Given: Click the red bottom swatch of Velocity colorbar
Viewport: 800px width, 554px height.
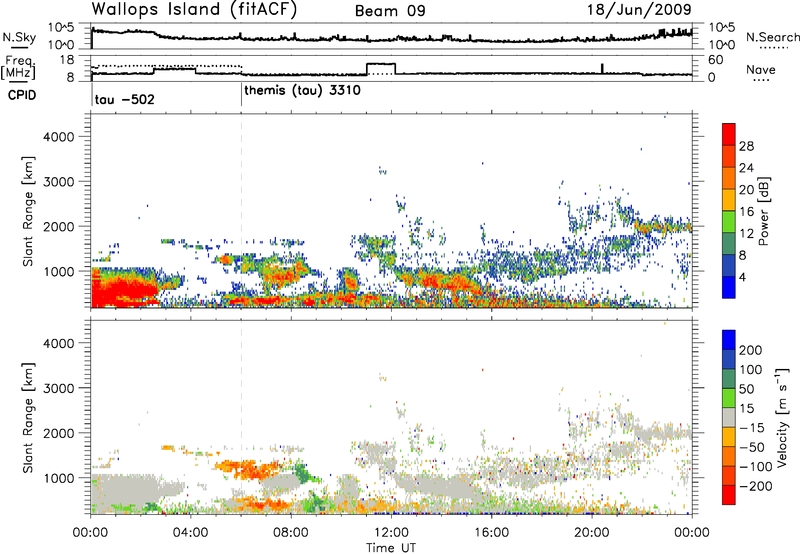Looking at the screenshot, I should click(x=729, y=495).
